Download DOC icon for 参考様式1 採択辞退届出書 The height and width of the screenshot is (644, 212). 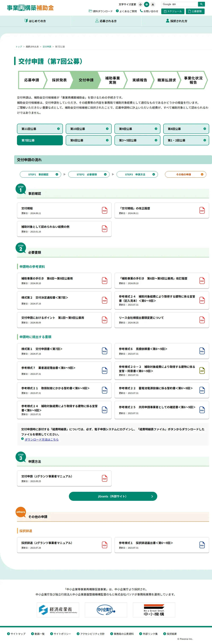coord(202,545)
